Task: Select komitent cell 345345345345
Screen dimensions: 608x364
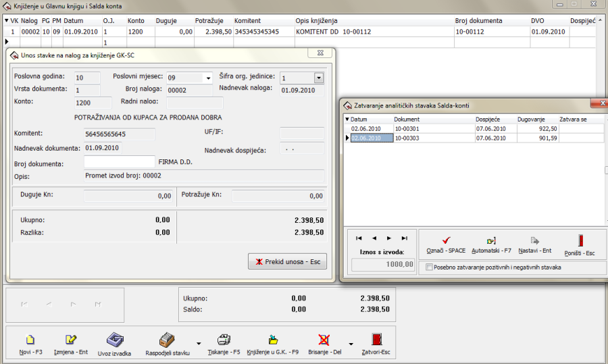Action: (x=263, y=32)
